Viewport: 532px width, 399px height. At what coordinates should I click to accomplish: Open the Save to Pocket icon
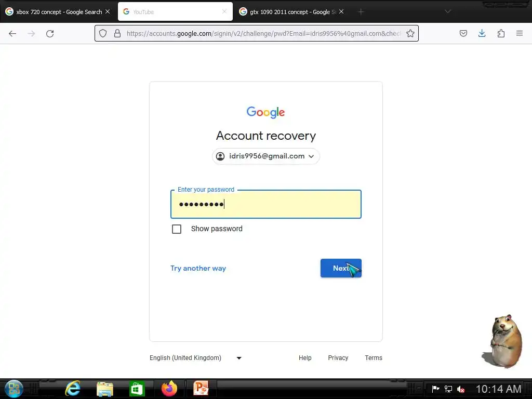[x=463, y=33]
